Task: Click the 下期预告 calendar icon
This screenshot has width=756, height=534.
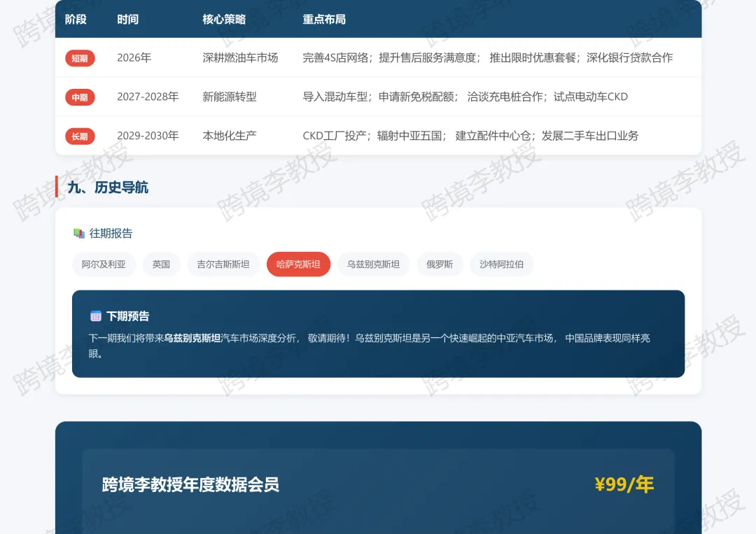Action: pos(95,316)
